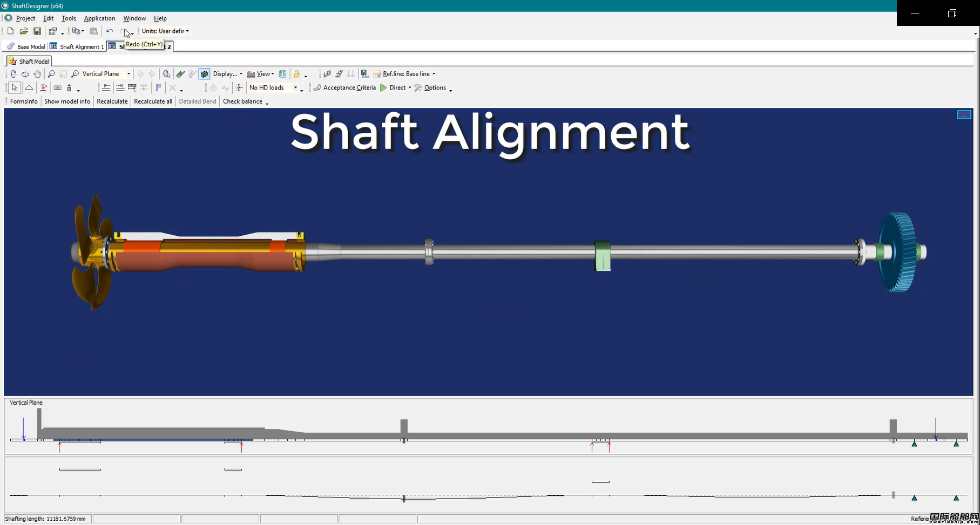
Task: Open the Window menu
Action: [x=134, y=18]
